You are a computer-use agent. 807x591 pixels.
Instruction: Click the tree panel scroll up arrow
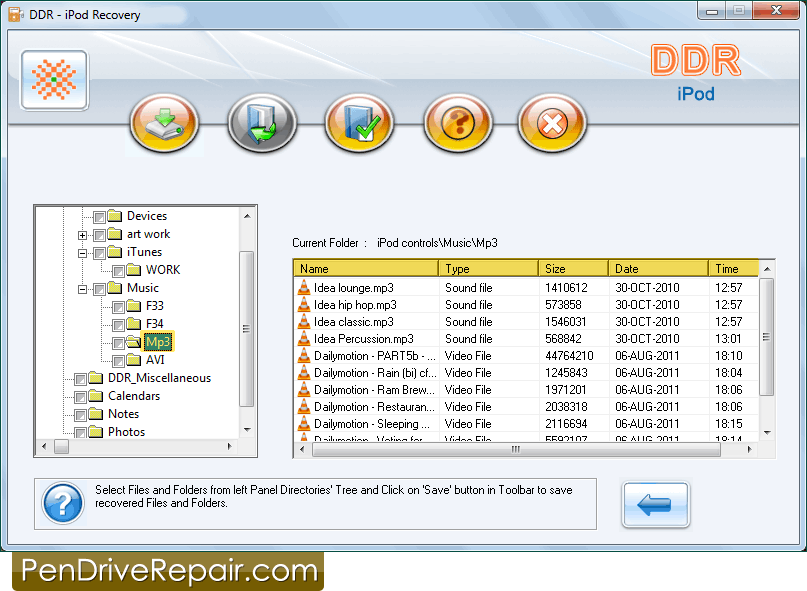[x=247, y=216]
